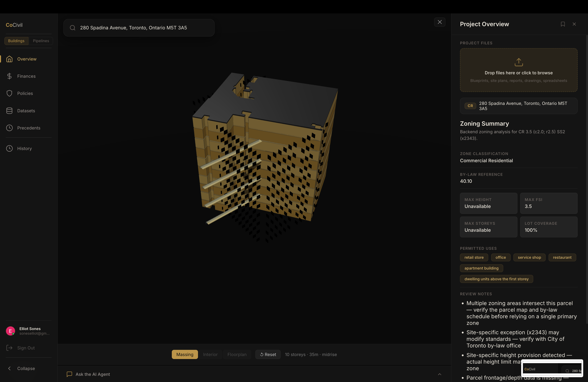This screenshot has width=588, height=382.
Task: Switch to Pipelines mode
Action: pos(41,41)
